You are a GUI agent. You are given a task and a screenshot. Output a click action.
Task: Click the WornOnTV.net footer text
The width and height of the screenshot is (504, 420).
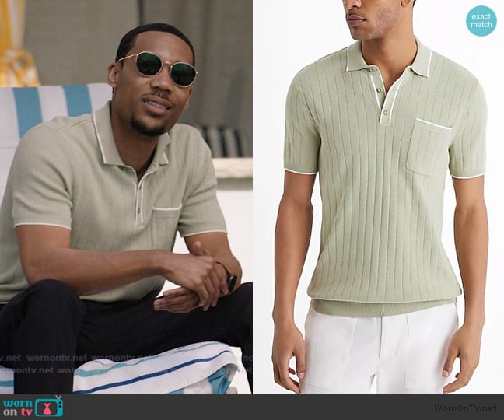465,408
